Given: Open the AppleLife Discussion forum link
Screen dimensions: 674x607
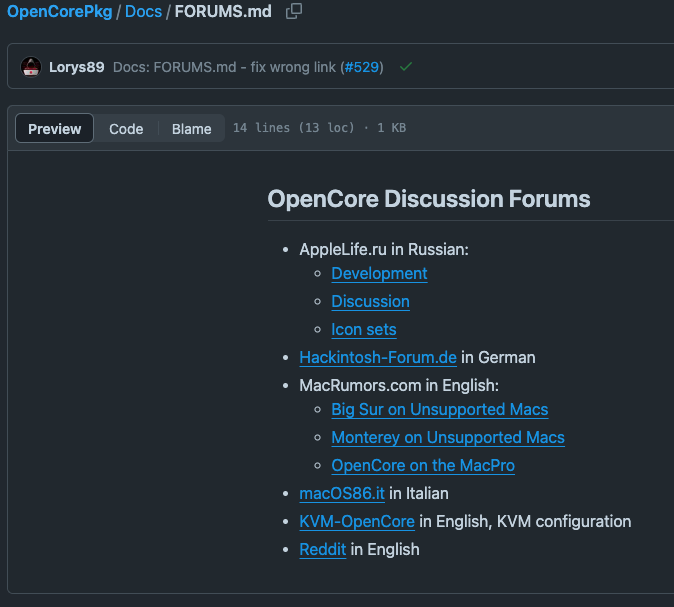Looking at the screenshot, I should click(370, 302).
